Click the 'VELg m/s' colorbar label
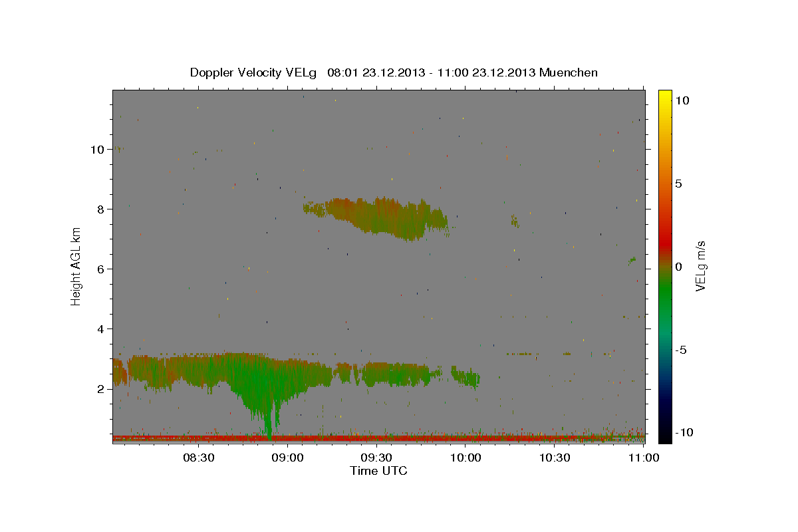798x532 pixels. 700,267
